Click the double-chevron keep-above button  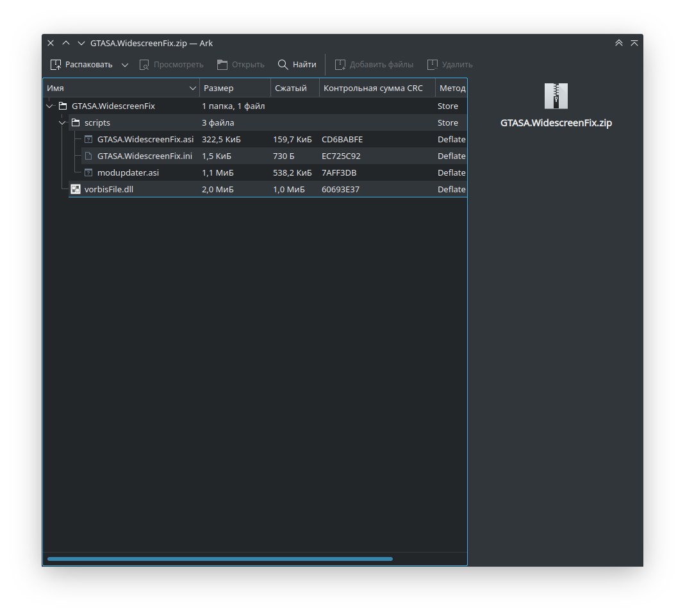(619, 43)
